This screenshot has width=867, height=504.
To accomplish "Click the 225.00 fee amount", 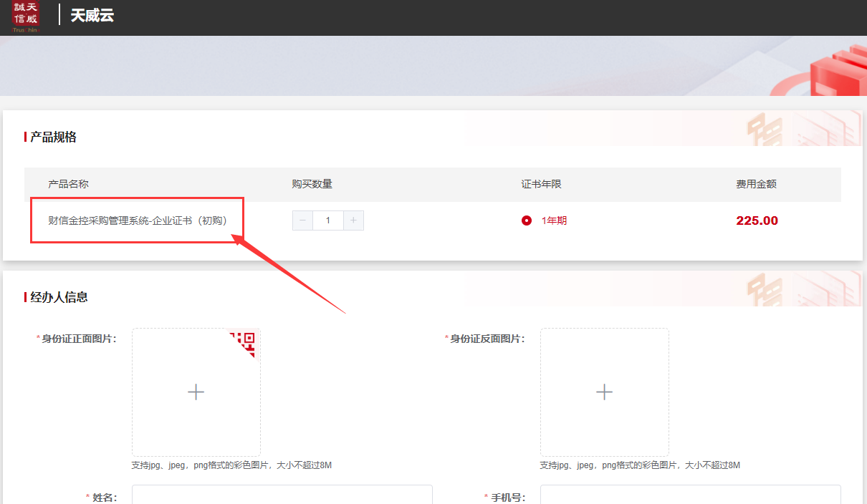I will click(757, 220).
